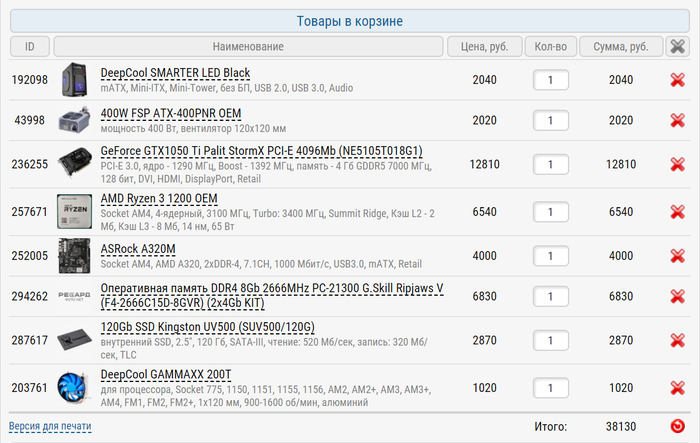Delete AMD Ryzen 3 1200 row
This screenshot has width=700, height=443.
677,212
